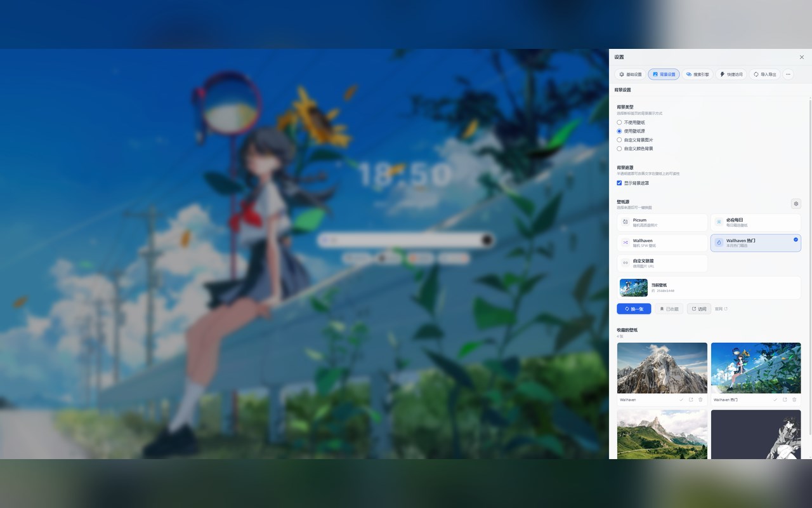Image resolution: width=812 pixels, height=508 pixels.
Task: Click the 访问 button
Action: point(698,309)
